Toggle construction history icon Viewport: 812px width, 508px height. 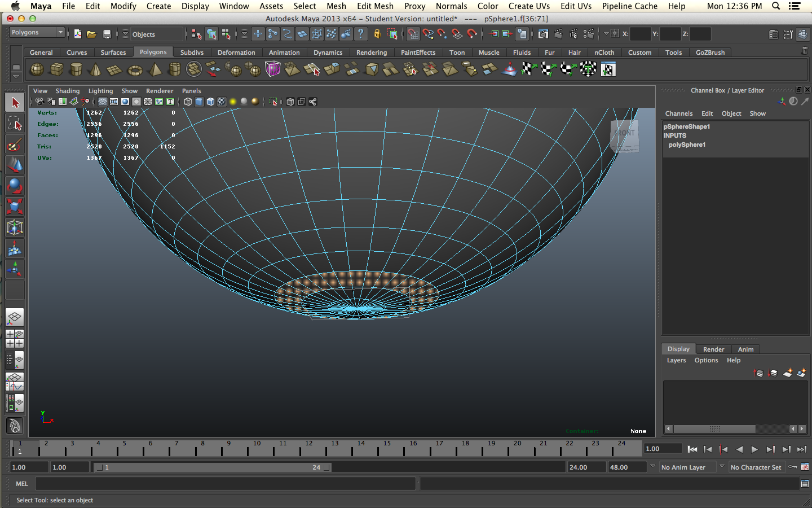[x=522, y=34]
